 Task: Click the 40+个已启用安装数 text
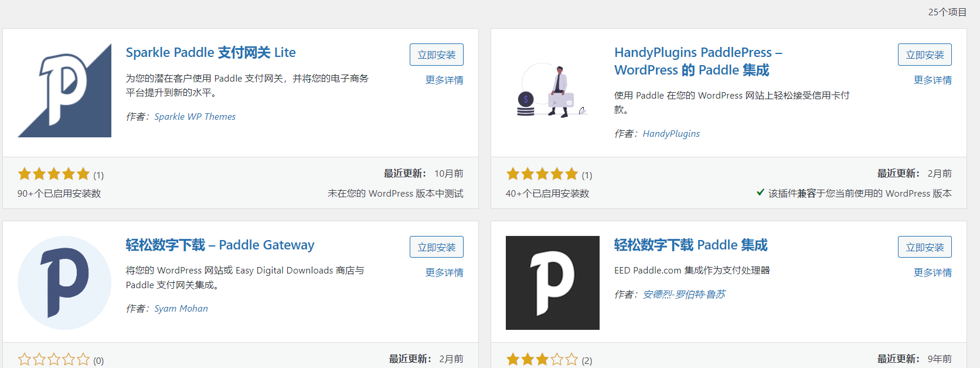[x=547, y=194]
